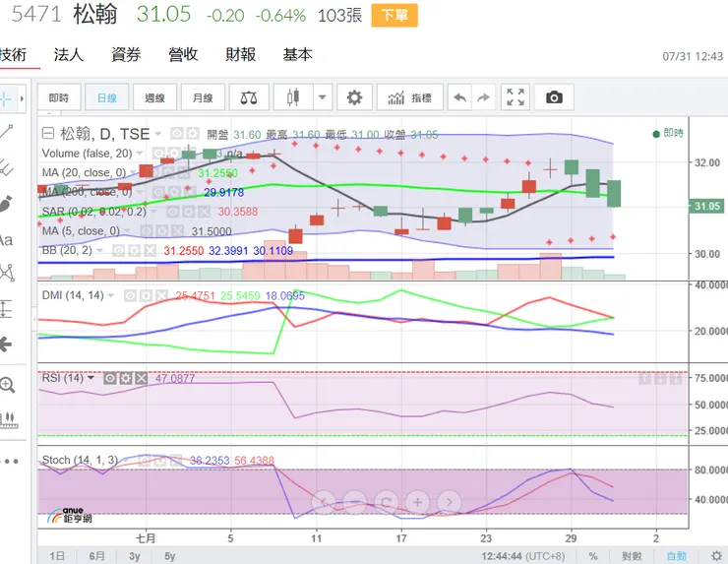
Task: Select 月線 monthly interval
Action: tap(203, 97)
